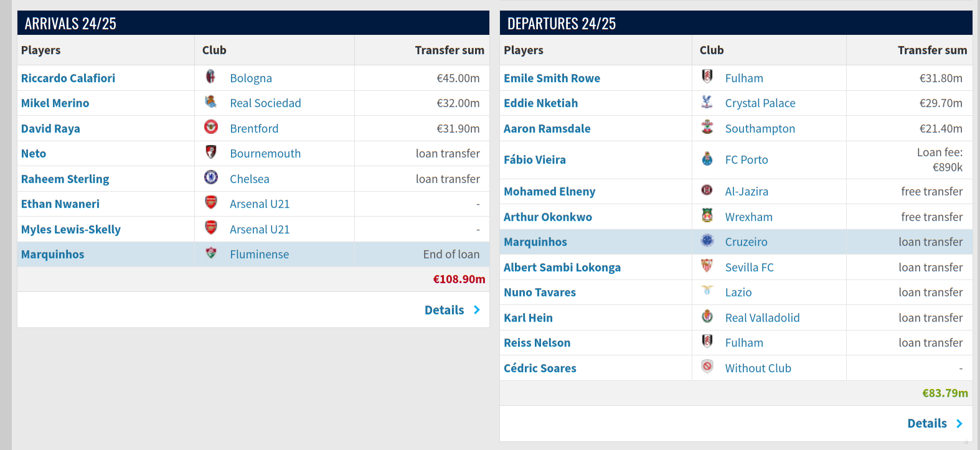The width and height of the screenshot is (980, 450).
Task: Click the Sevilla FC crest icon
Action: (707, 266)
